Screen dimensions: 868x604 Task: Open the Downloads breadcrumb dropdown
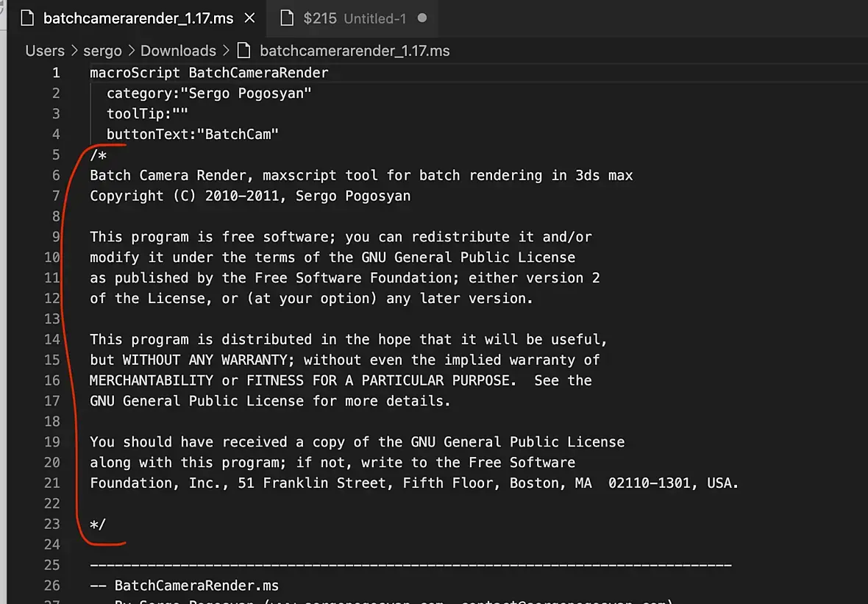pos(178,51)
